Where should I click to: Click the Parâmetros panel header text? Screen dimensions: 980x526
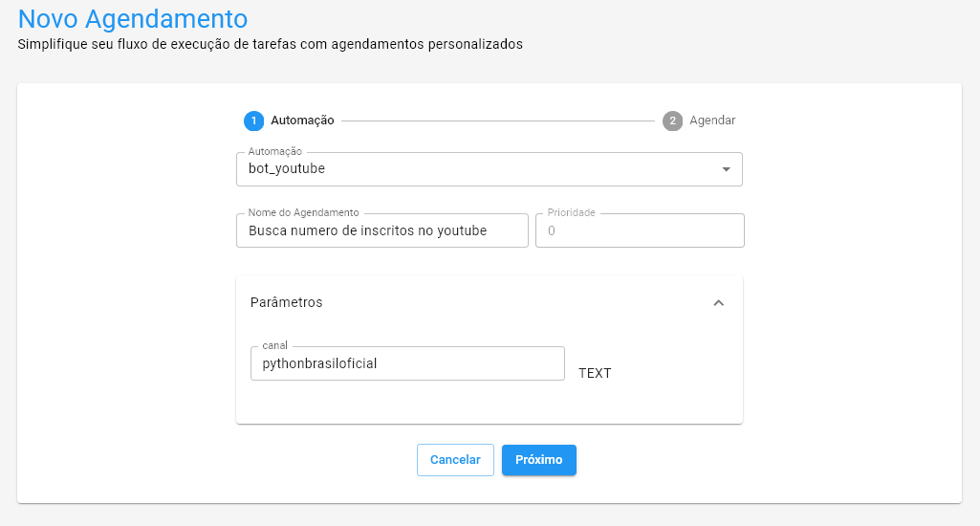pos(286,302)
